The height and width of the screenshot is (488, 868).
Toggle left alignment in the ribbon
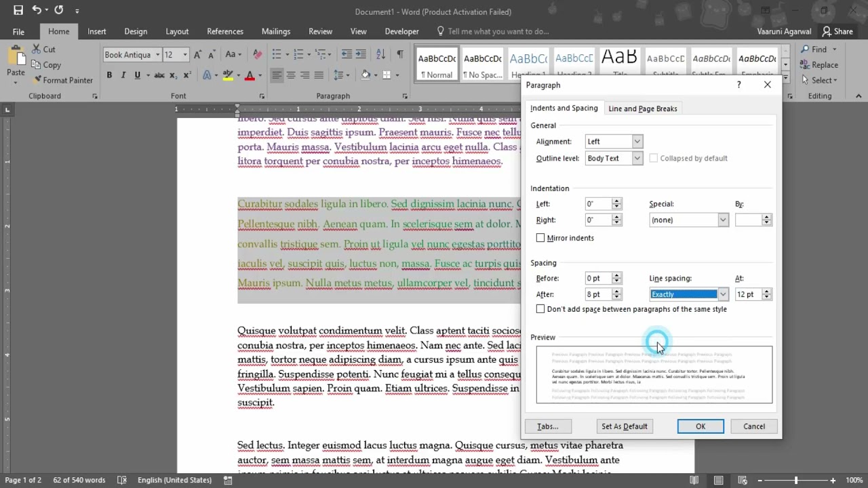(x=277, y=75)
